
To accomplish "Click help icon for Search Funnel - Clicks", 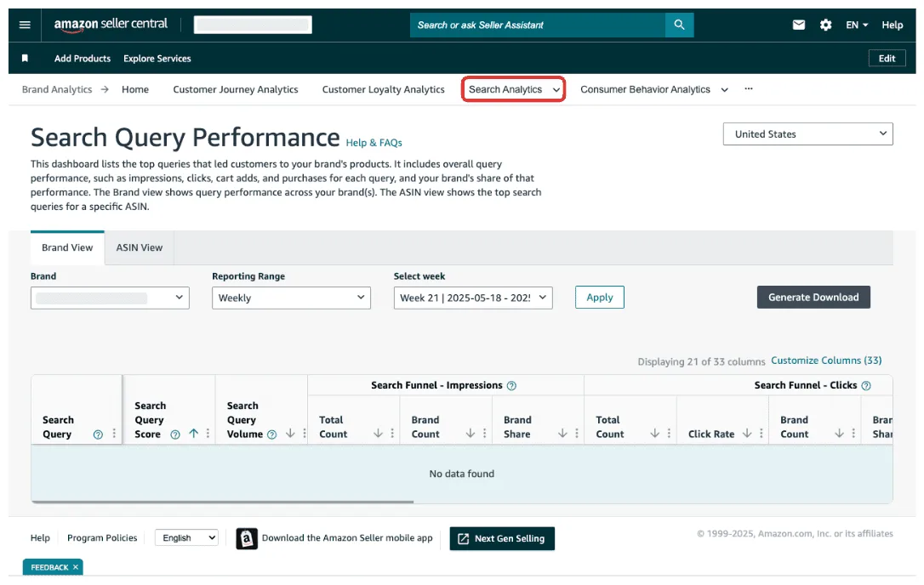I will tap(865, 386).
